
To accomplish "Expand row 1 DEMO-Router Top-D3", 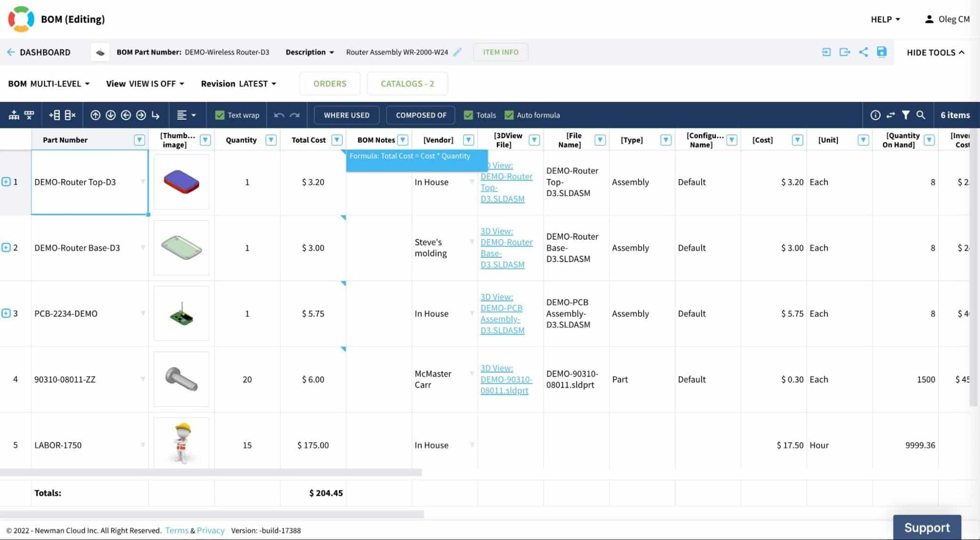I will point(6,182).
